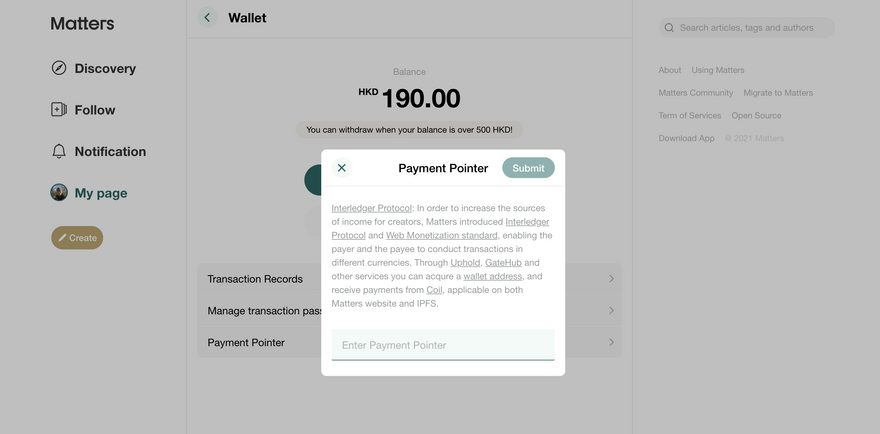
Task: Click the back arrow beside Wallet
Action: [x=207, y=17]
